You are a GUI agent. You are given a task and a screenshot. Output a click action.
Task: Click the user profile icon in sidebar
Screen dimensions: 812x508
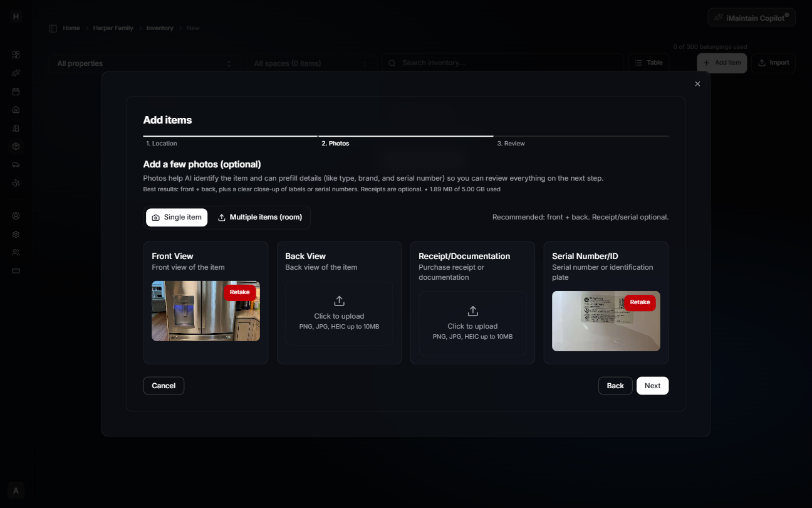(16, 215)
